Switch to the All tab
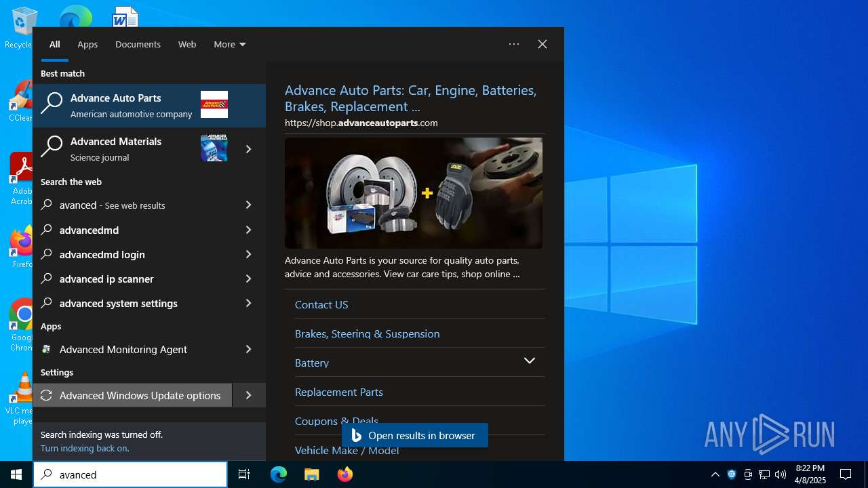Image resolution: width=868 pixels, height=488 pixels. (x=55, y=44)
